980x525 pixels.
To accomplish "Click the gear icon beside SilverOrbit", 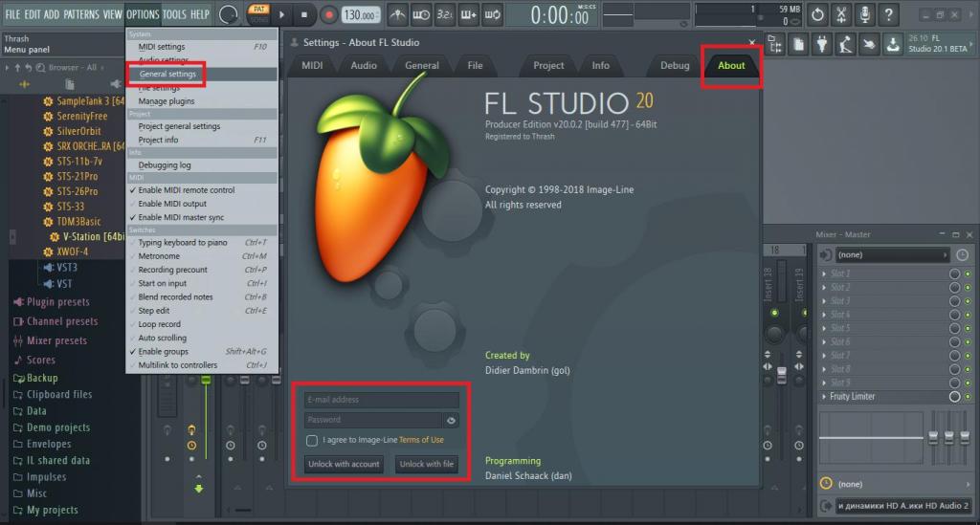I will 48,131.
